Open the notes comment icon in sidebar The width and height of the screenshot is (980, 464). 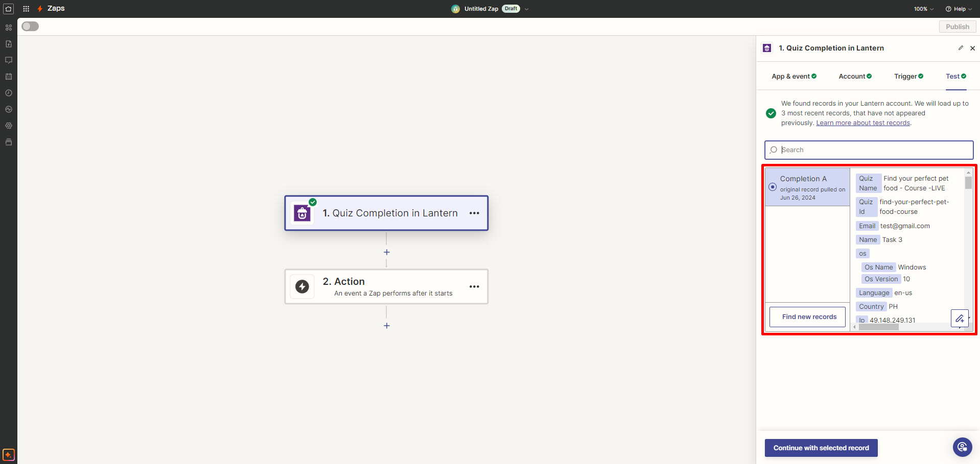pos(9,60)
